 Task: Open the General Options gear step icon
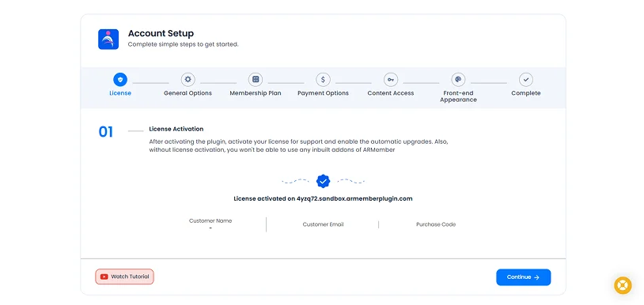pos(188,80)
